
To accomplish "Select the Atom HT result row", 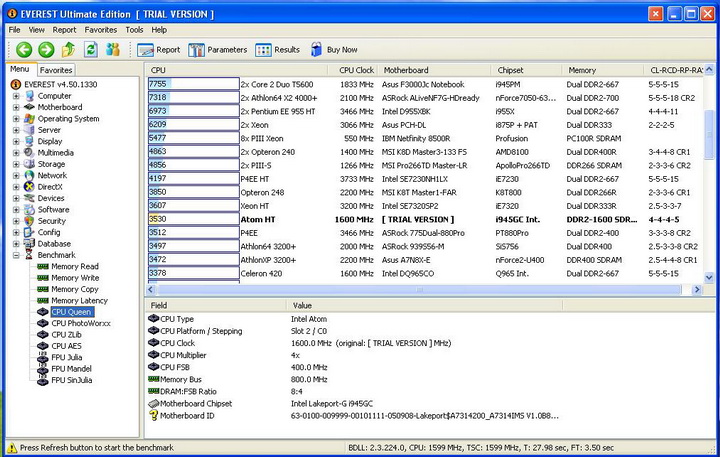I will [425, 220].
